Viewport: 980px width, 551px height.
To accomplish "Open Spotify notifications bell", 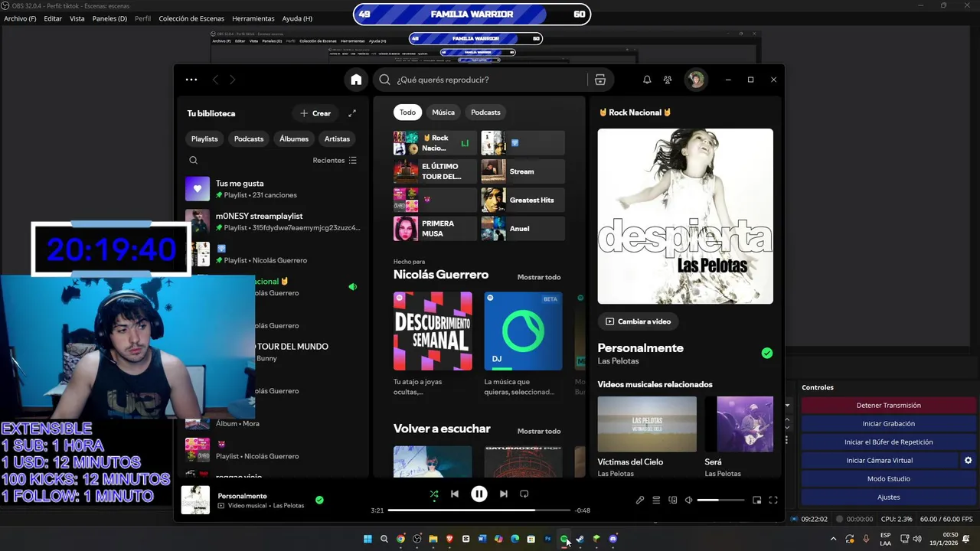I will [x=647, y=80].
